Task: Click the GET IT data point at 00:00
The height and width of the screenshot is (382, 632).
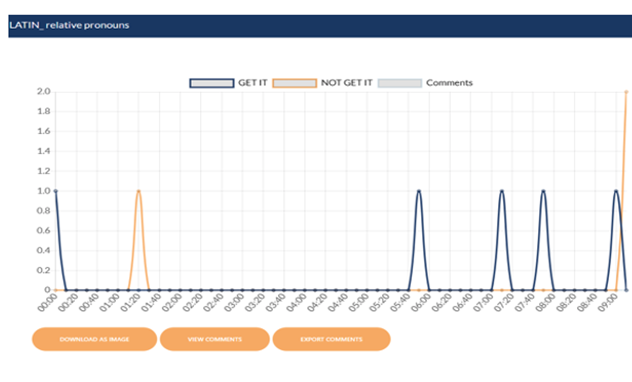Action: (56, 191)
